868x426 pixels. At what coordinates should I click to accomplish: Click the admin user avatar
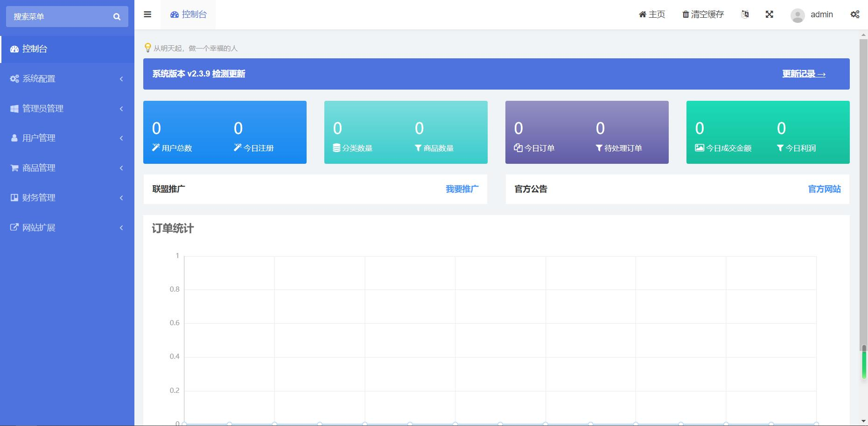tap(798, 15)
